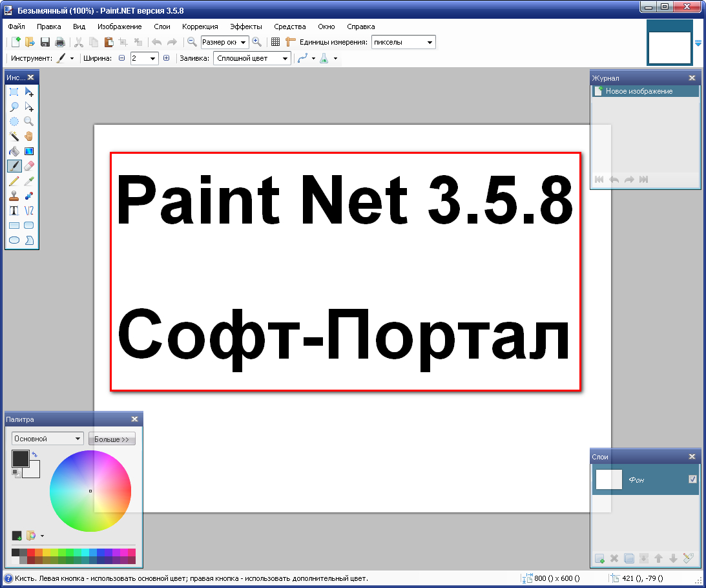
Task: Select the Rectangle Select tool
Action: (14, 92)
